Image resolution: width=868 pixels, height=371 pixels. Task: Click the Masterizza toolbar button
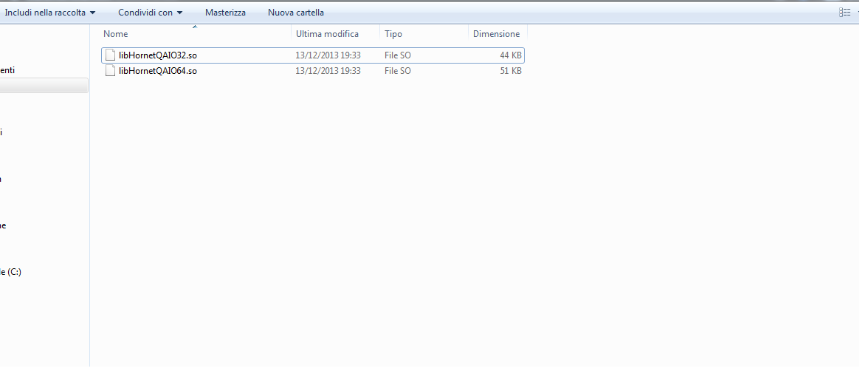pyautogui.click(x=225, y=13)
